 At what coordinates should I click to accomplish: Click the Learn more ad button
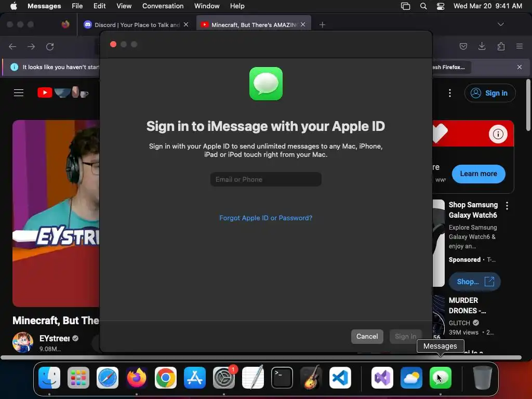(478, 174)
